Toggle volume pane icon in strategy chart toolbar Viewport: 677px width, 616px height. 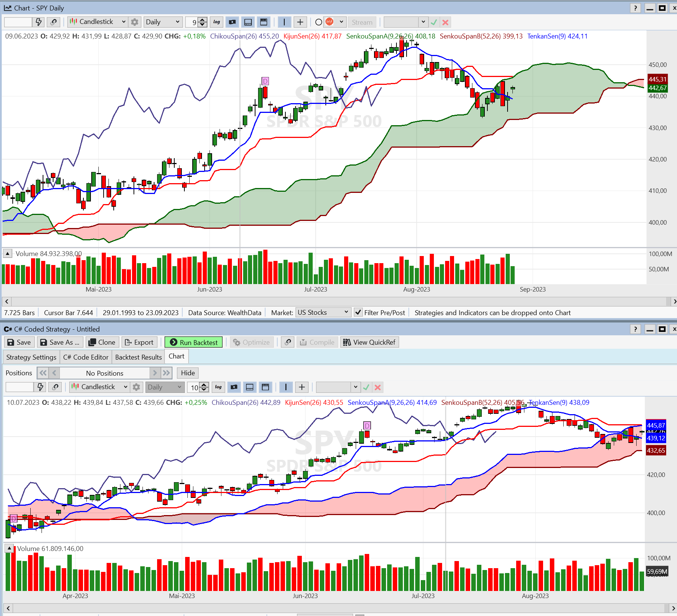(250, 387)
